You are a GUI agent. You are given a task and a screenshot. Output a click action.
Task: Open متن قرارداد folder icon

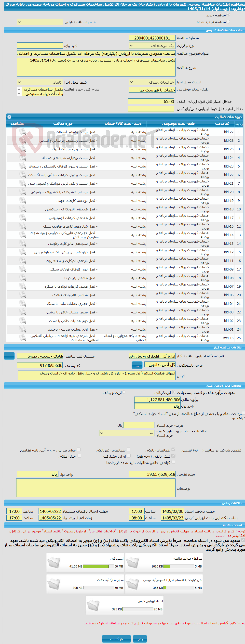[x=133, y=584]
